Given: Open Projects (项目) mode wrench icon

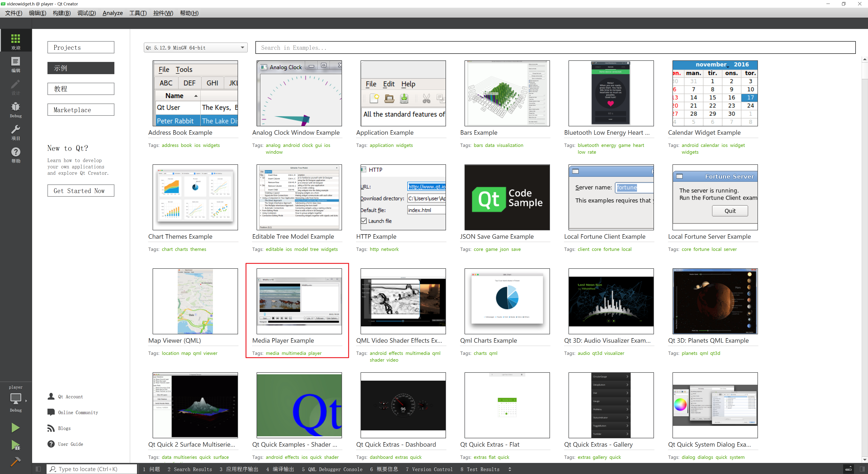Looking at the screenshot, I should point(16,132).
